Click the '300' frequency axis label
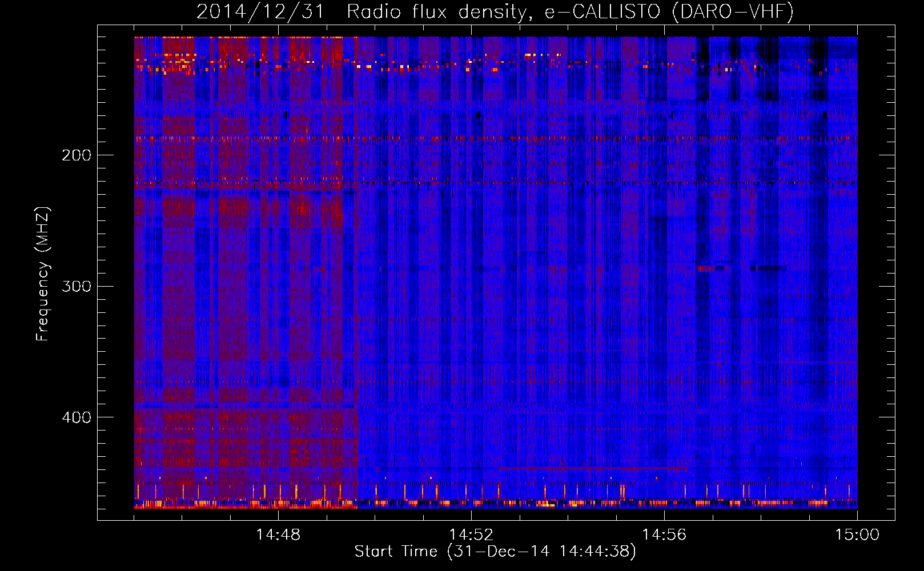Screen dimensions: 924x571 coord(77,286)
